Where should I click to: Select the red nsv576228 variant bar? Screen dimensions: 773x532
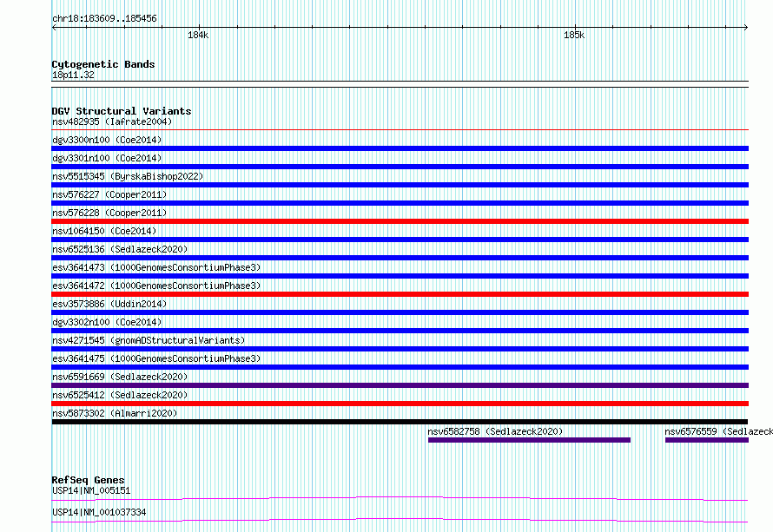click(400, 221)
